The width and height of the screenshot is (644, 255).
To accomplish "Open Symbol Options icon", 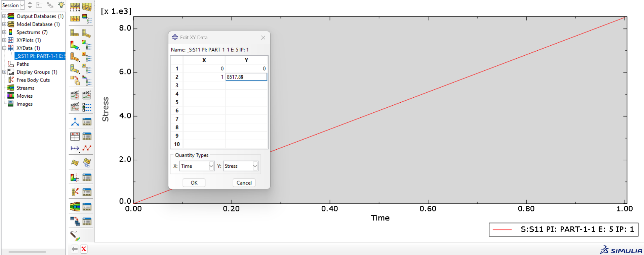I will pyautogui.click(x=87, y=57).
